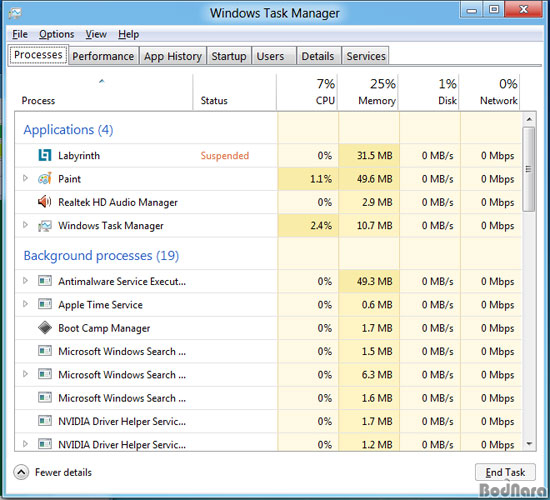Click the Realtek HD Audio Manager speaker icon
Image resolution: width=550 pixels, height=500 pixels.
45,202
